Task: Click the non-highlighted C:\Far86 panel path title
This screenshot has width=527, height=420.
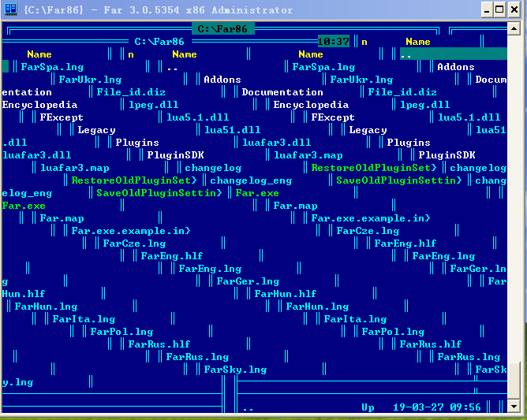Action: (159, 42)
